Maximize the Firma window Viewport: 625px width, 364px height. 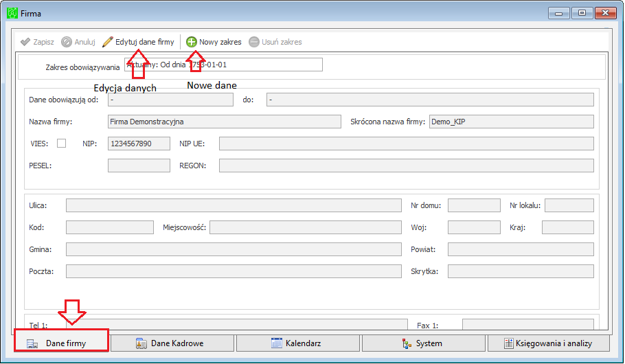coord(582,13)
